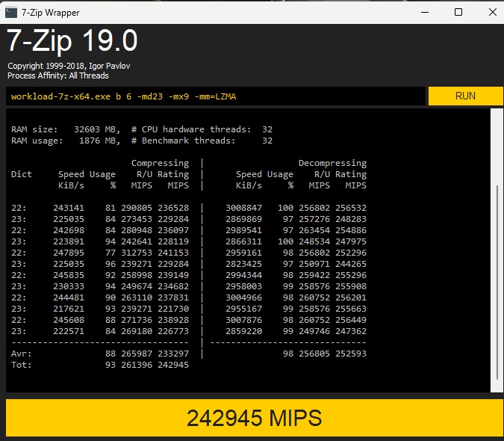This screenshot has height=441, width=504.
Task: Click the RAM size 32603 MB value
Action: (97, 129)
